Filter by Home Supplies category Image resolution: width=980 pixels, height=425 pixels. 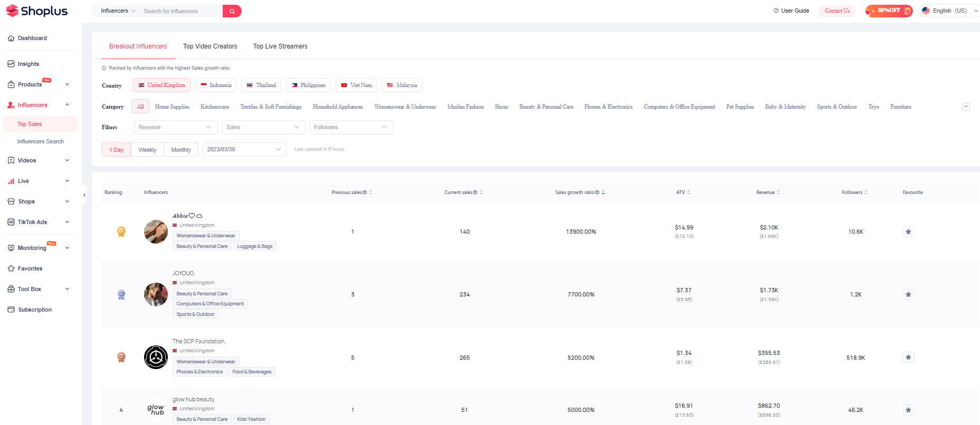(x=172, y=107)
